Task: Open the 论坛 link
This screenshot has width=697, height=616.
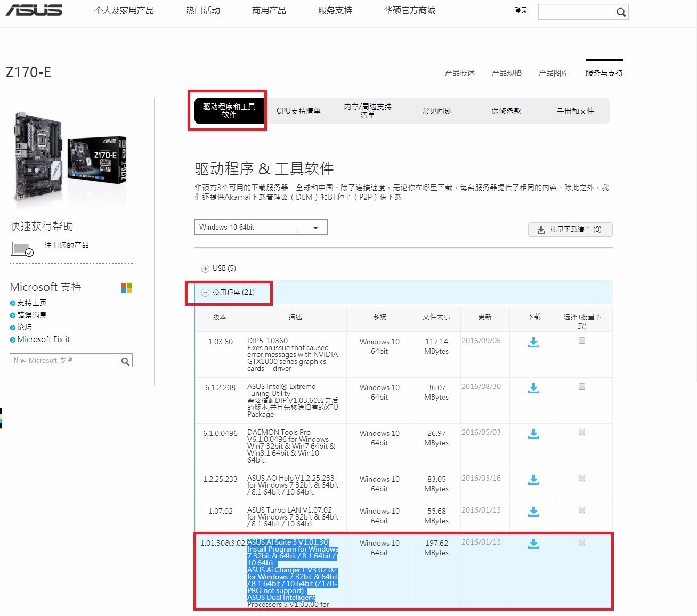Action: [x=25, y=327]
